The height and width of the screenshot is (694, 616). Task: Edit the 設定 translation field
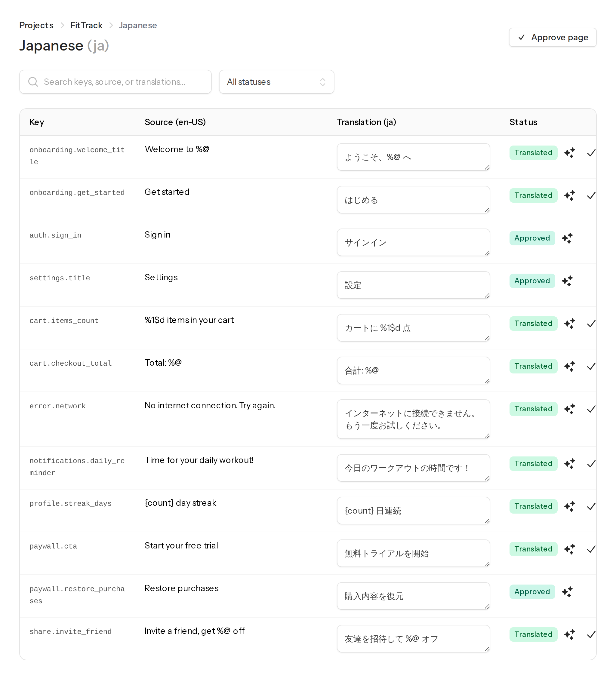413,285
